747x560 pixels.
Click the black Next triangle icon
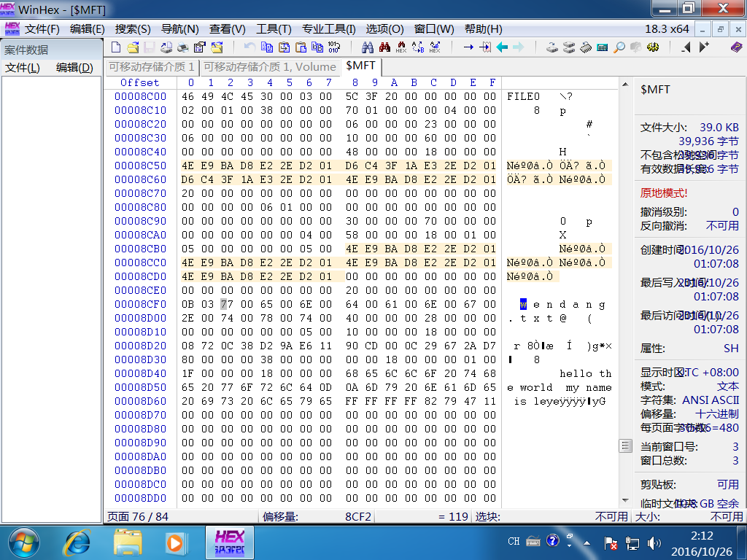coord(704,47)
